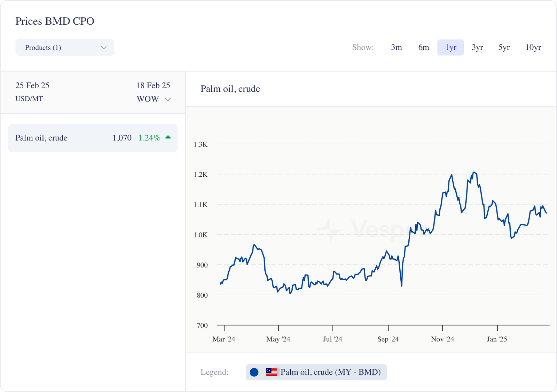Show the 5yr price history
Screen dimensions: 557x392
[504, 47]
